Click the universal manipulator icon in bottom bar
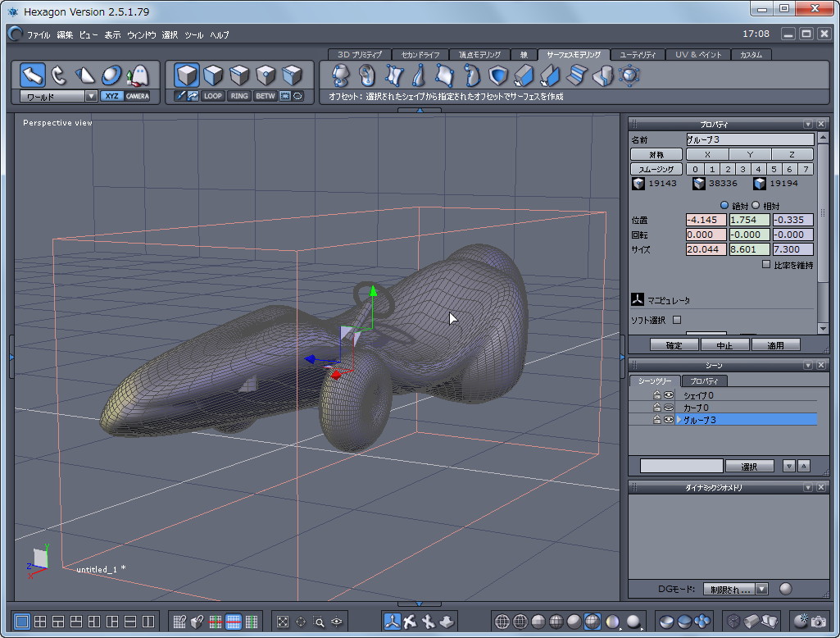Image resolution: width=840 pixels, height=638 pixels. (392, 621)
